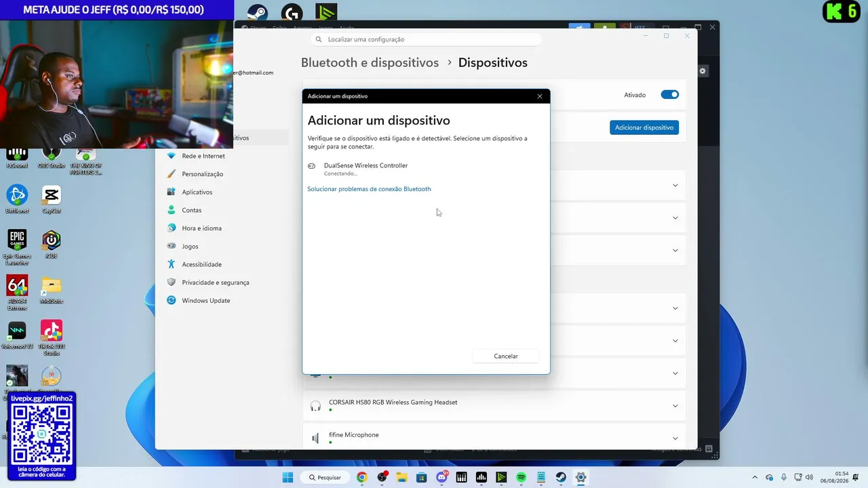Open Spotify from the taskbar

click(521, 477)
